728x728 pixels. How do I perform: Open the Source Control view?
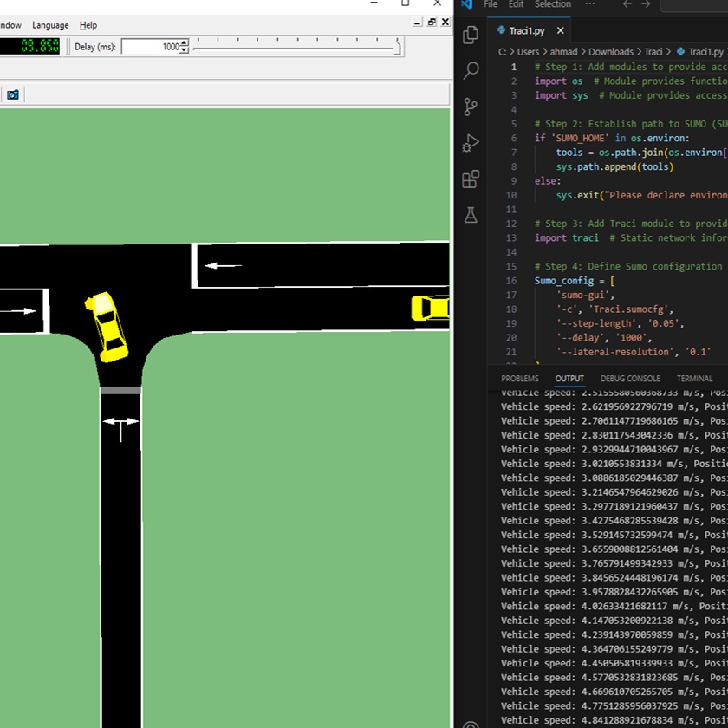click(471, 107)
